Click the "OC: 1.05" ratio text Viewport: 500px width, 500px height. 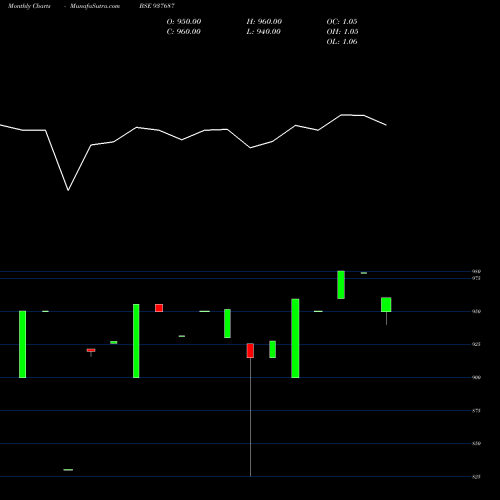pyautogui.click(x=342, y=22)
